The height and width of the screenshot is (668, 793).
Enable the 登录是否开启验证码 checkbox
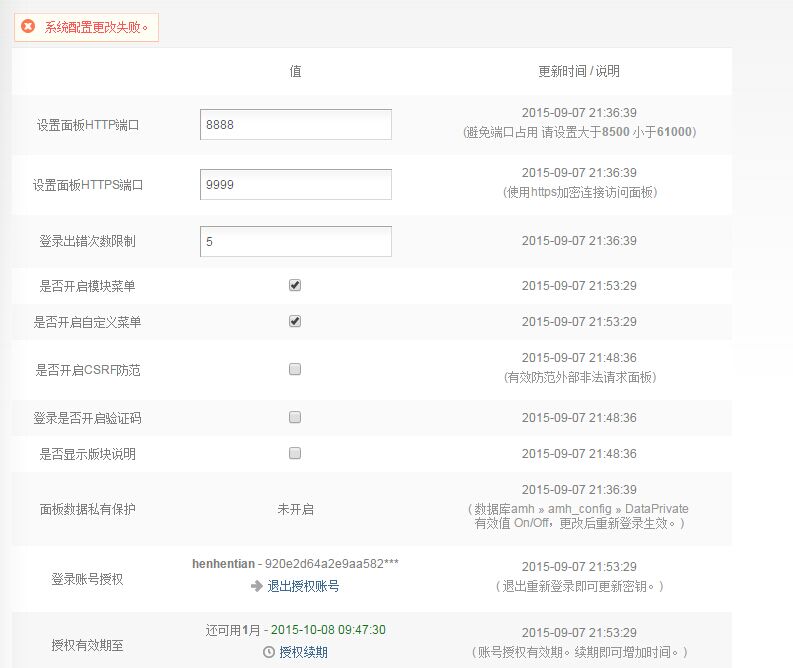coord(295,417)
